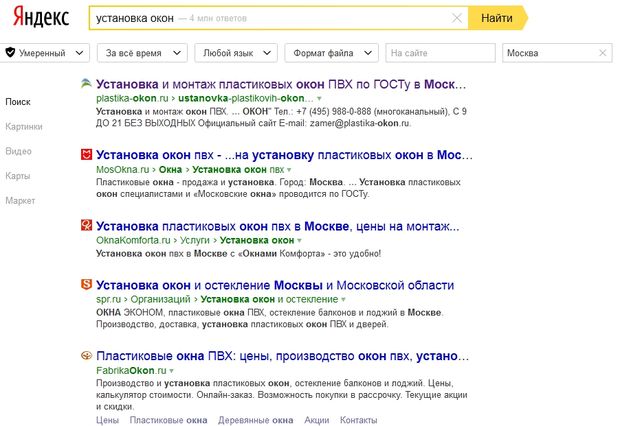Expand the arrow after spr.ru breadcrumb
The width and height of the screenshot is (620, 426).
tap(343, 299)
